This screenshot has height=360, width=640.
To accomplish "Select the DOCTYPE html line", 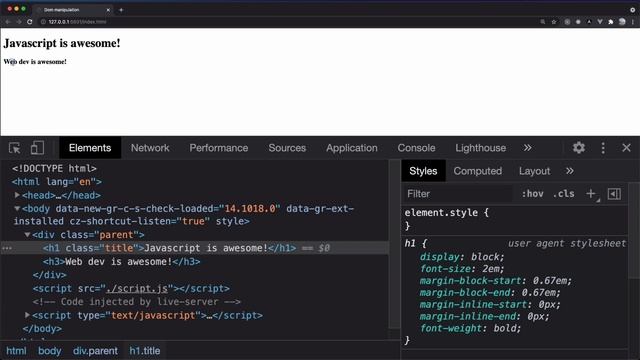I will 54,168.
